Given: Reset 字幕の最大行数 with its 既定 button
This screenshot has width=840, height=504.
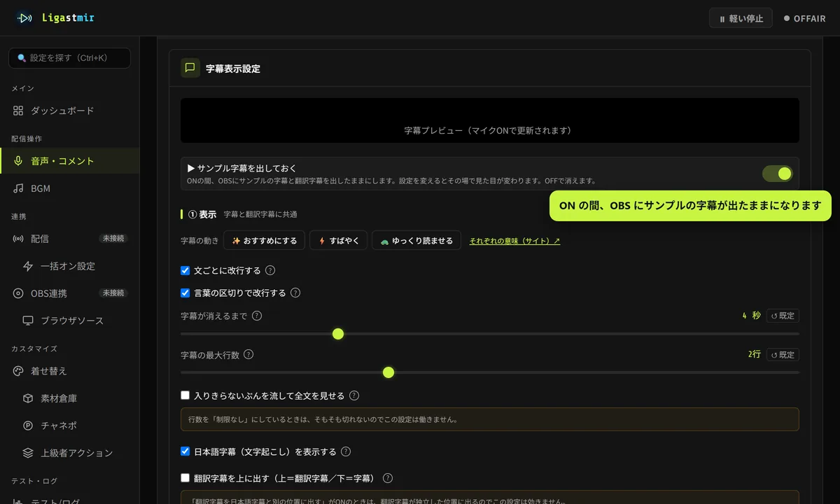Looking at the screenshot, I should pyautogui.click(x=783, y=355).
